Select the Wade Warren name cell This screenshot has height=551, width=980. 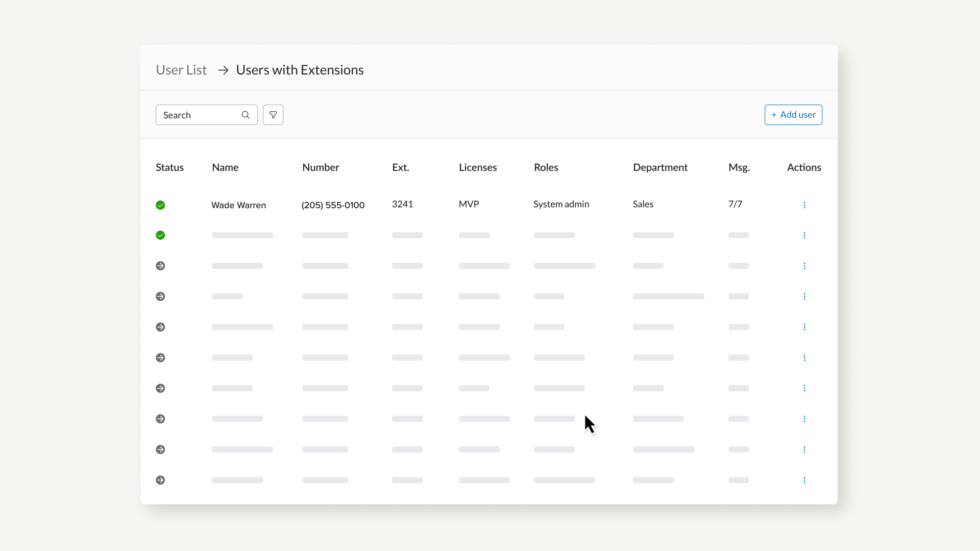pyautogui.click(x=238, y=205)
